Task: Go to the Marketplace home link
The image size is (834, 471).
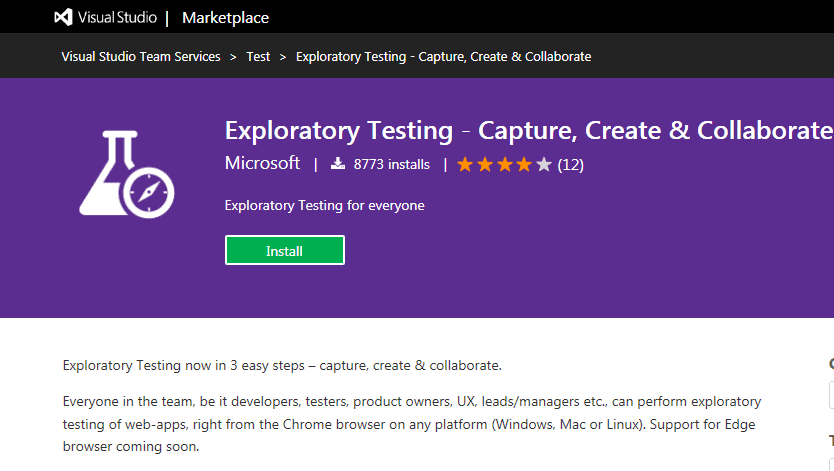Action: point(226,18)
